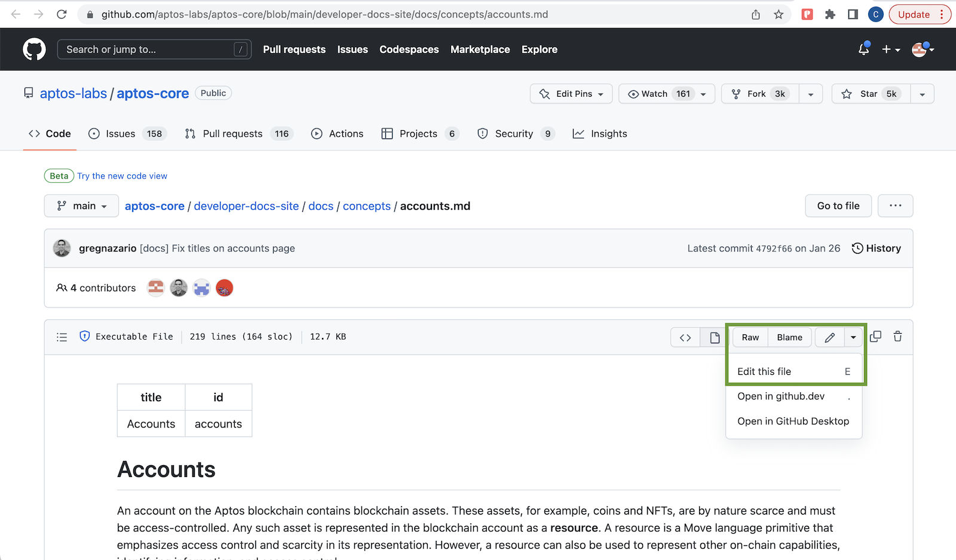This screenshot has height=560, width=956.
Task: Expand the Watch options dropdown
Action: pyautogui.click(x=703, y=94)
